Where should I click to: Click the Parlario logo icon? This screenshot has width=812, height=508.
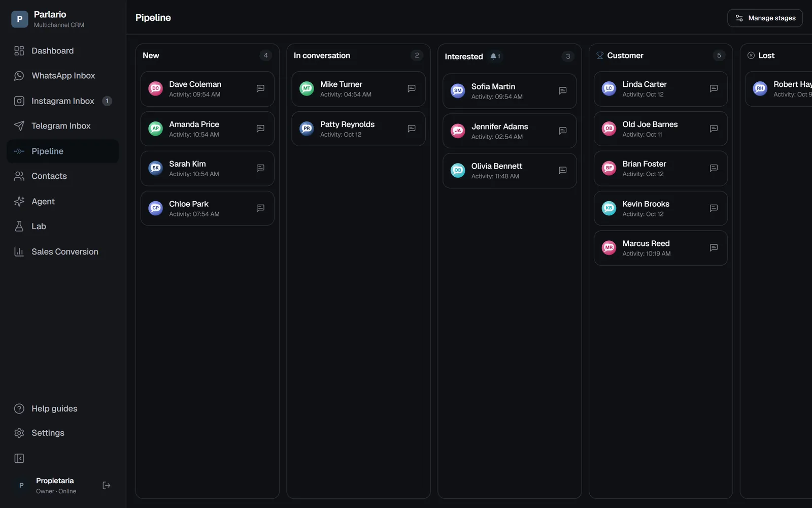click(19, 19)
